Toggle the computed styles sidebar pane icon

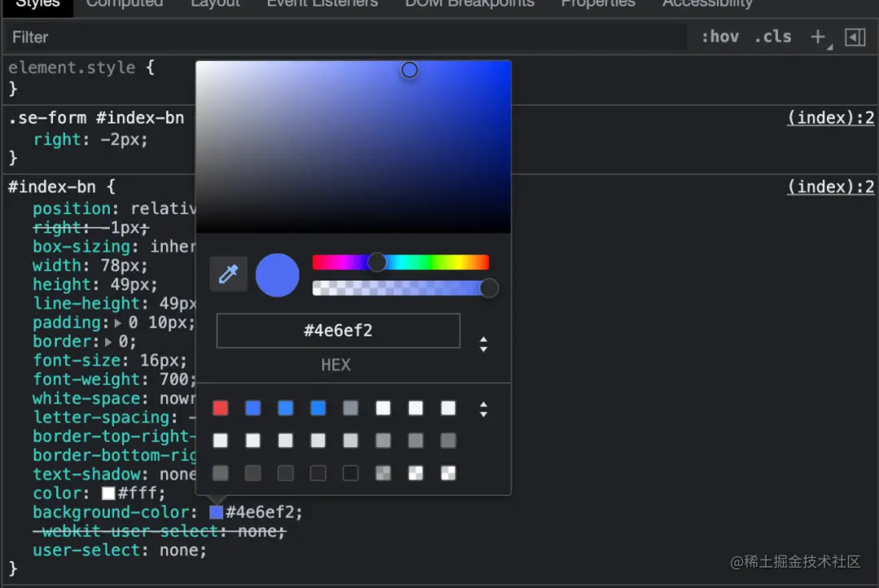pyautogui.click(x=855, y=37)
